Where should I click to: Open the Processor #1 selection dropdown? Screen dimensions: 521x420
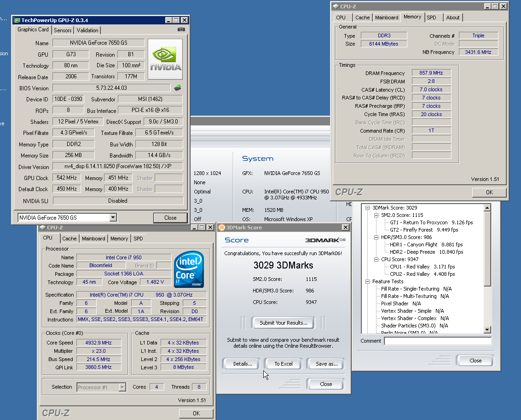click(x=122, y=387)
